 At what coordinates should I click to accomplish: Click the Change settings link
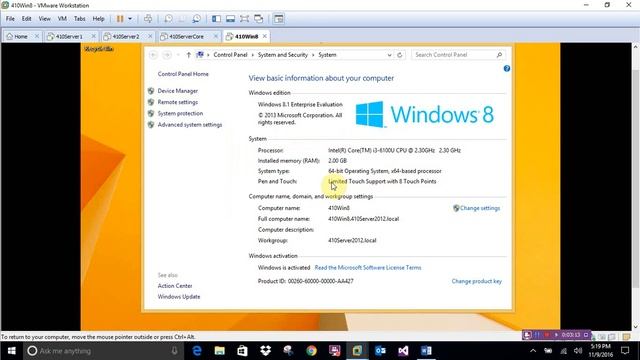pyautogui.click(x=480, y=208)
